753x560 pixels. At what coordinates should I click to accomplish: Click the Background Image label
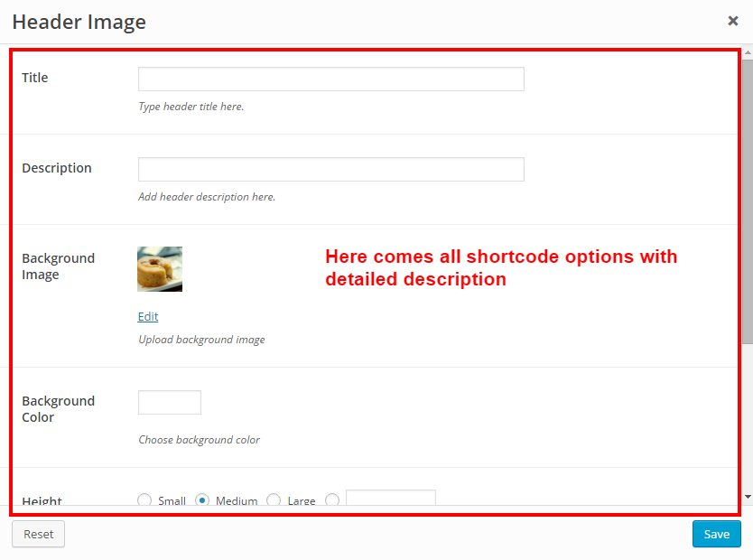[58, 266]
